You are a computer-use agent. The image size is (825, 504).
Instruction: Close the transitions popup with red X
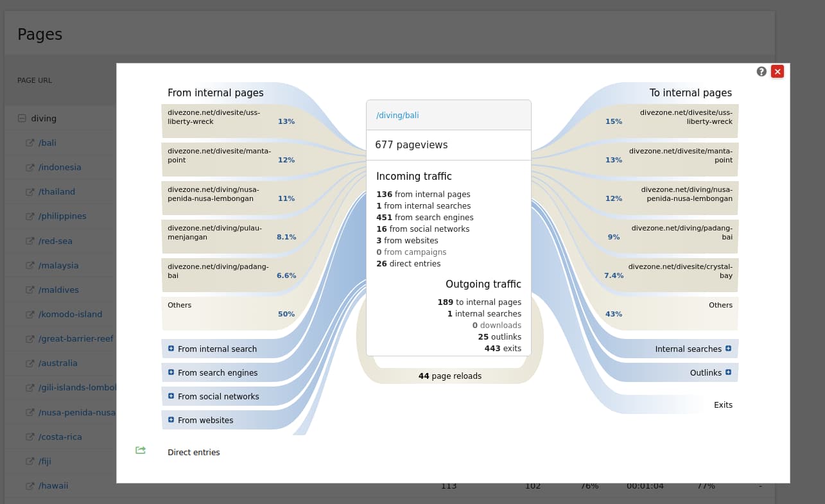pos(777,72)
